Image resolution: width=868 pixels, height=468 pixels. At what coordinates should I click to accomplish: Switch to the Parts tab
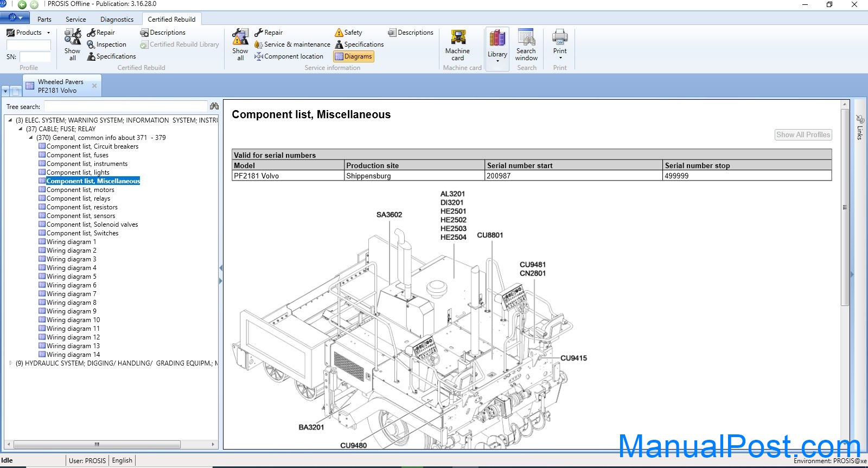(44, 19)
